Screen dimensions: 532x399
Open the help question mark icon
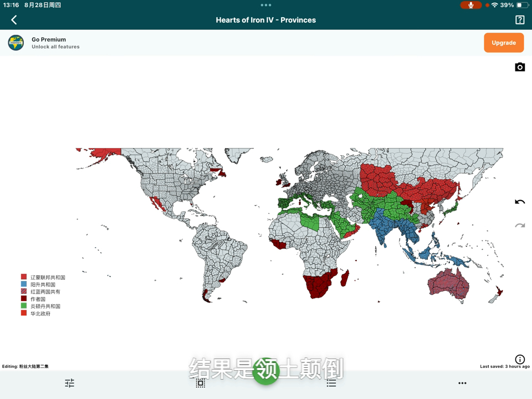(519, 20)
